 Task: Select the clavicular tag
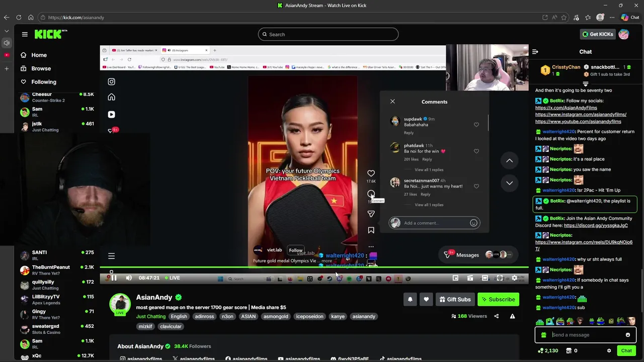[x=171, y=326]
